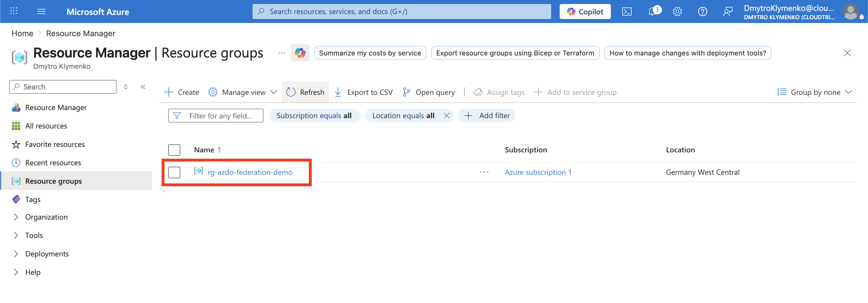This screenshot has width=868, height=303.
Task: Select All resources in sidebar
Action: pyautogui.click(x=46, y=126)
